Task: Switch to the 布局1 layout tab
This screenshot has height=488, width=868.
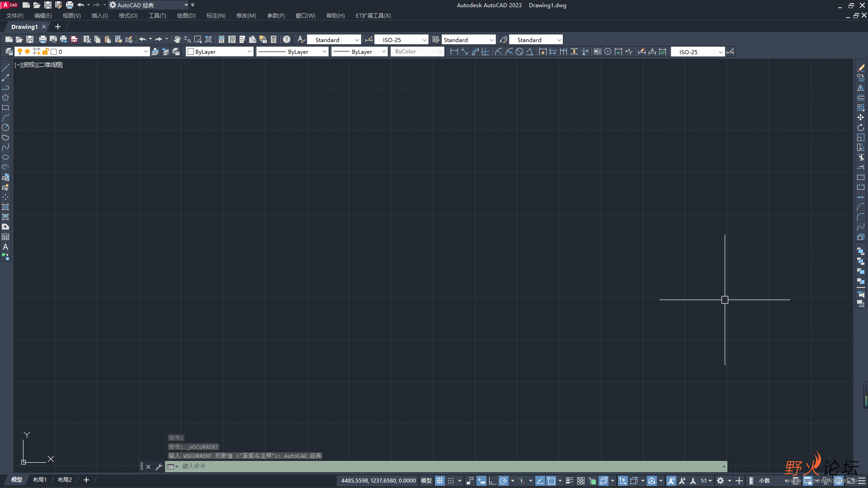Action: pyautogui.click(x=40, y=480)
